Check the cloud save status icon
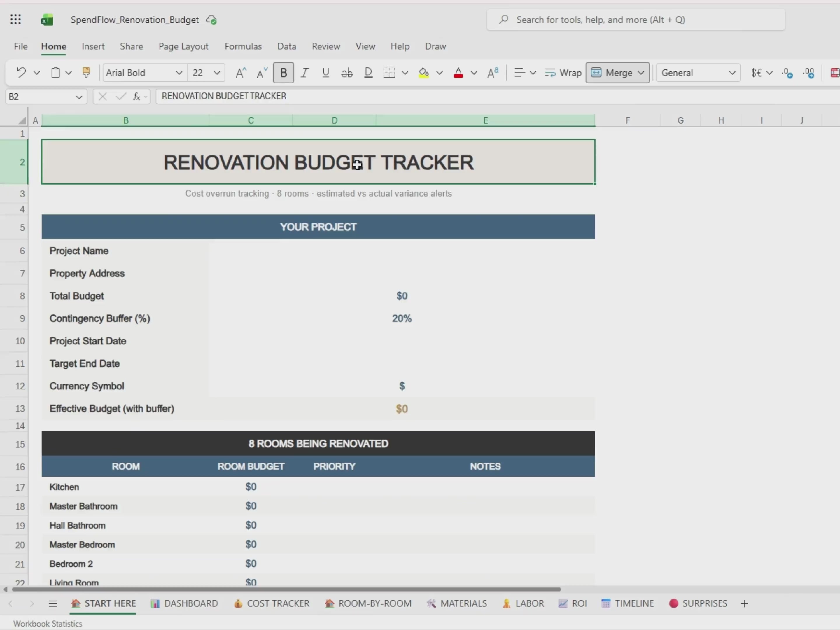The image size is (840, 630). tap(211, 20)
